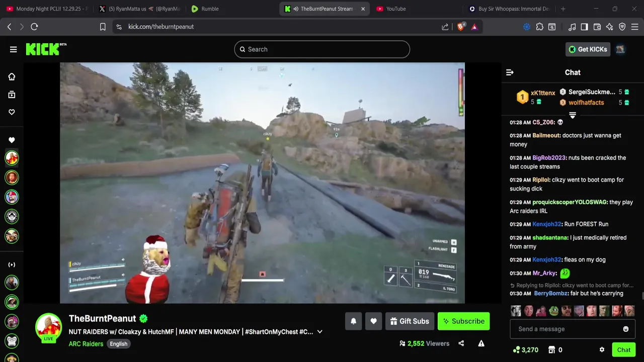Click username proquickscoperYOLOSWAG in chat
Screen dimensions: 644x362
[x=570, y=202]
